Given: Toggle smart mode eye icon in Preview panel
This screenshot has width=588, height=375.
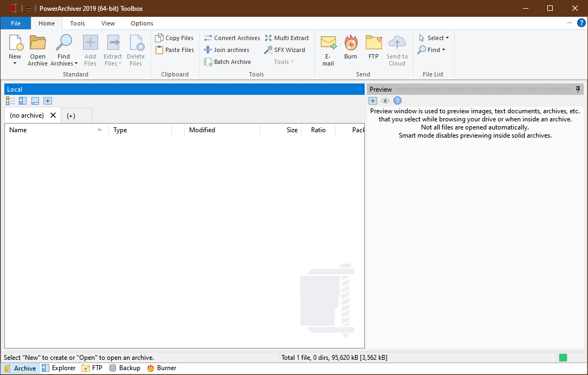Looking at the screenshot, I should pos(385,101).
